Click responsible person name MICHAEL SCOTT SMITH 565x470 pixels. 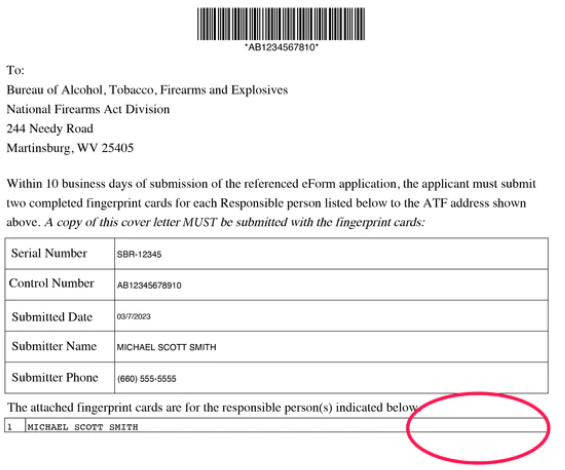click(x=83, y=427)
